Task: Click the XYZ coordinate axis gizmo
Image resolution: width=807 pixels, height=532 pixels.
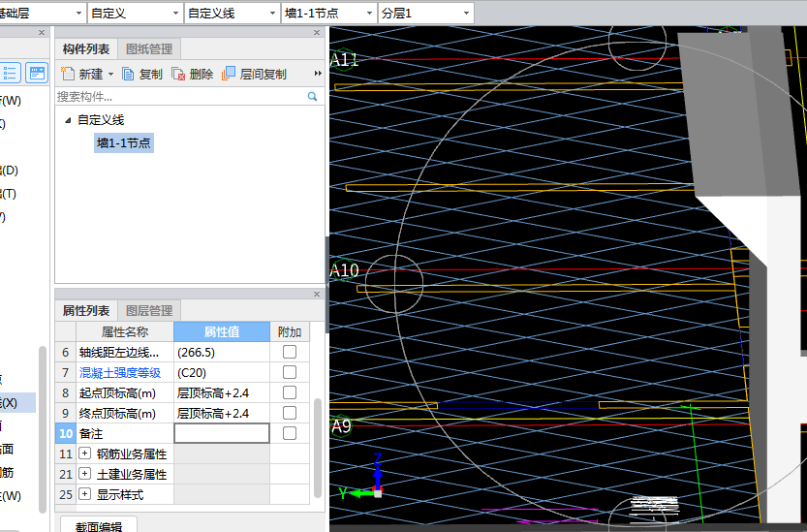Action: [x=363, y=479]
